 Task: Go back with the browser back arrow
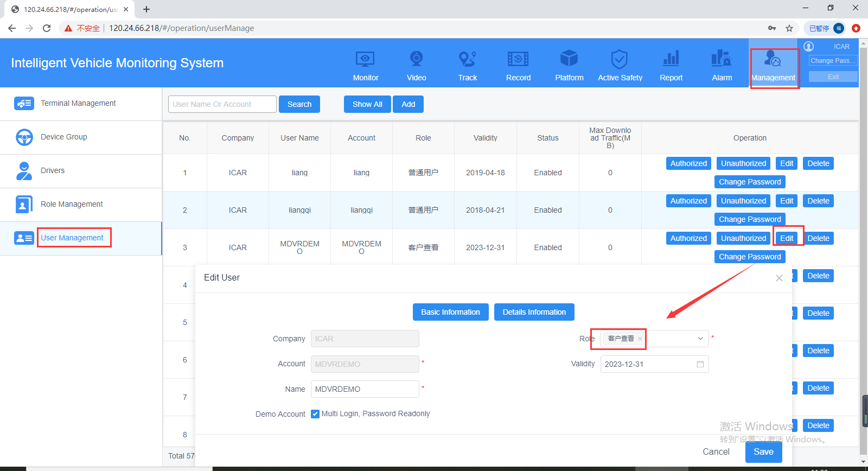point(12,28)
